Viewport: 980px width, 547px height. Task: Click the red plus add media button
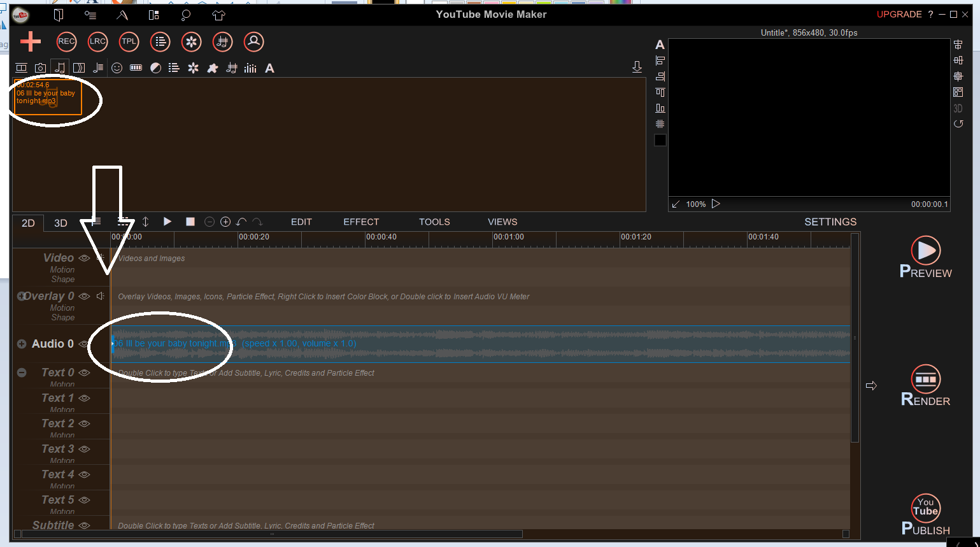click(x=31, y=41)
